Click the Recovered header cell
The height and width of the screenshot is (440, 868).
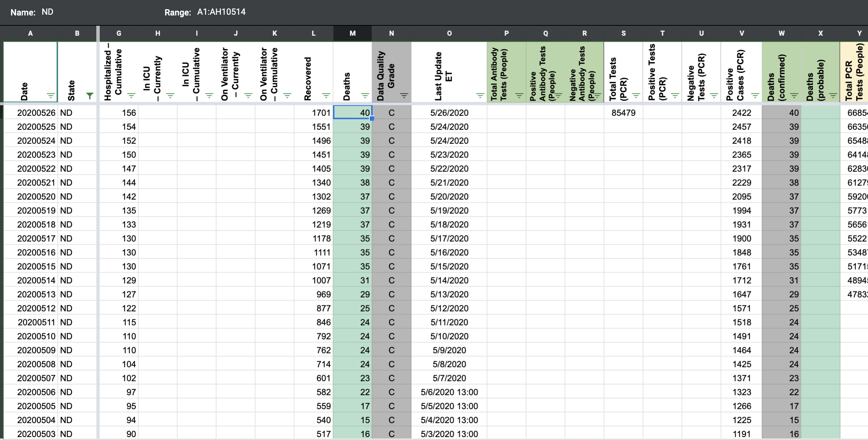point(313,72)
